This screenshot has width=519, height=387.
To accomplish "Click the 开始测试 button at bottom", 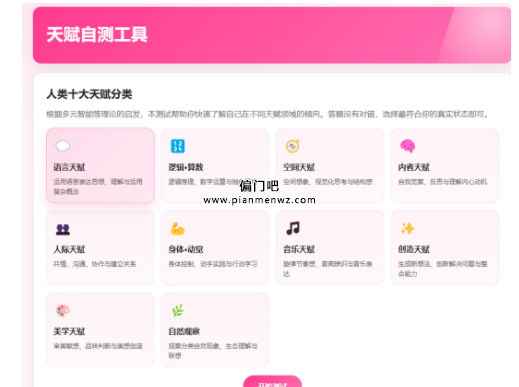I will [x=272, y=382].
